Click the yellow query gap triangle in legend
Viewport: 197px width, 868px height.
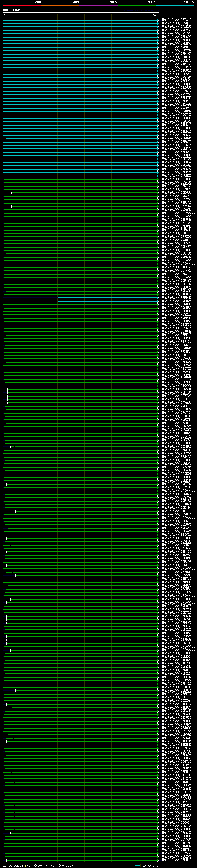pyautogui.click(x=25, y=866)
